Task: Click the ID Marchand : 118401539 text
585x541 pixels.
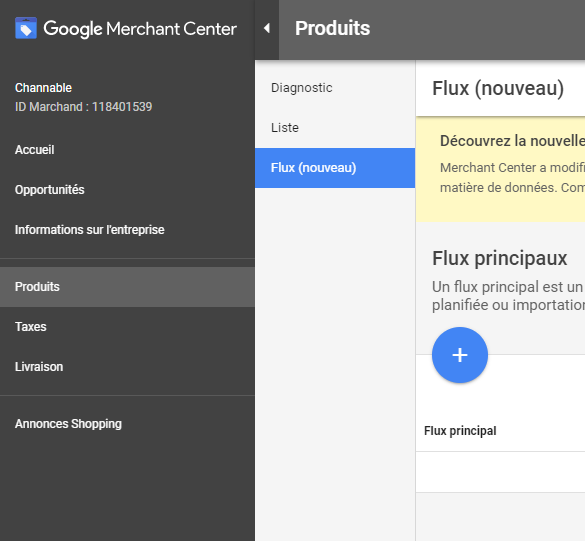Action: (x=84, y=107)
